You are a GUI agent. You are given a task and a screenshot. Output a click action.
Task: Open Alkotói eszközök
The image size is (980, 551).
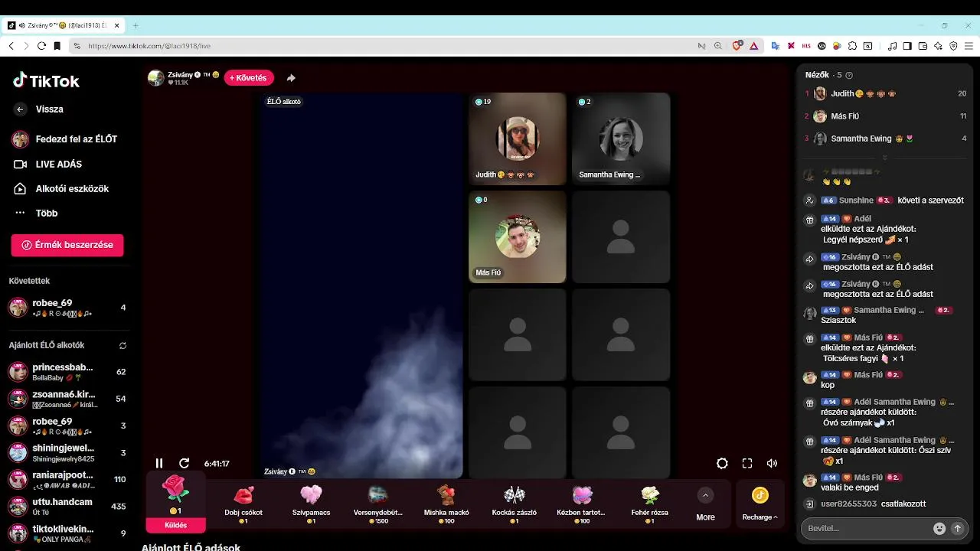(62, 188)
